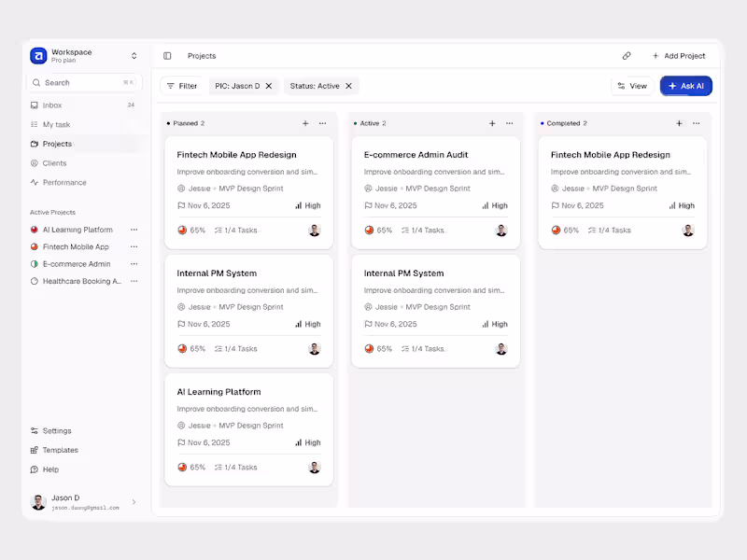The height and width of the screenshot is (560, 747).
Task: Click Add Project to create a new project
Action: click(x=679, y=56)
